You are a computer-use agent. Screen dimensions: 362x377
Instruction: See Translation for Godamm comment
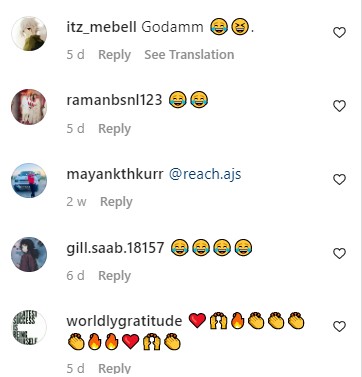click(189, 55)
